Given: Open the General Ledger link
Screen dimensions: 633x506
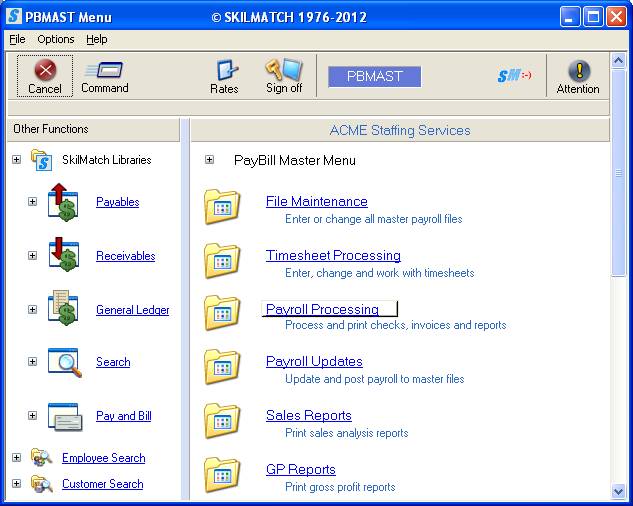Looking at the screenshot, I should click(x=132, y=310).
